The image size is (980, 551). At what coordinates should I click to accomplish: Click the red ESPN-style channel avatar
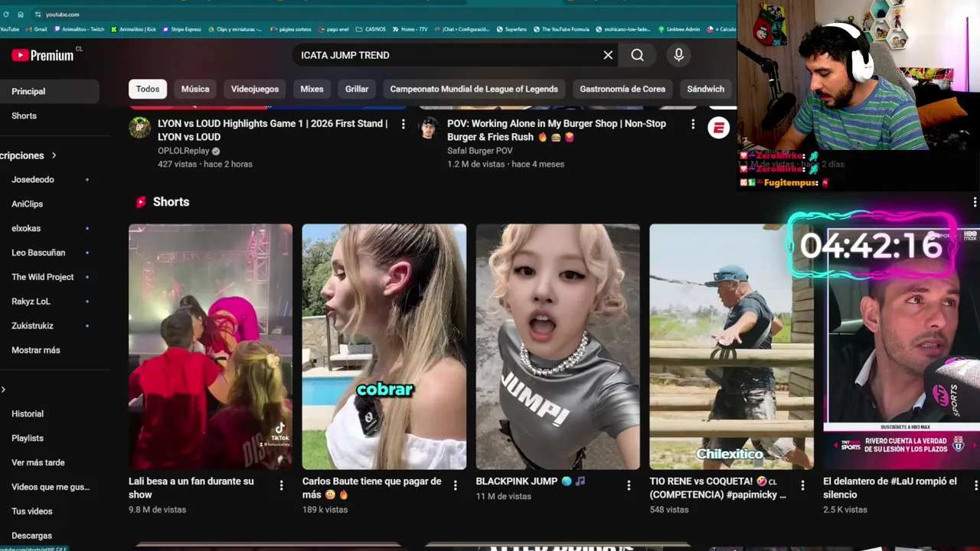(x=718, y=128)
